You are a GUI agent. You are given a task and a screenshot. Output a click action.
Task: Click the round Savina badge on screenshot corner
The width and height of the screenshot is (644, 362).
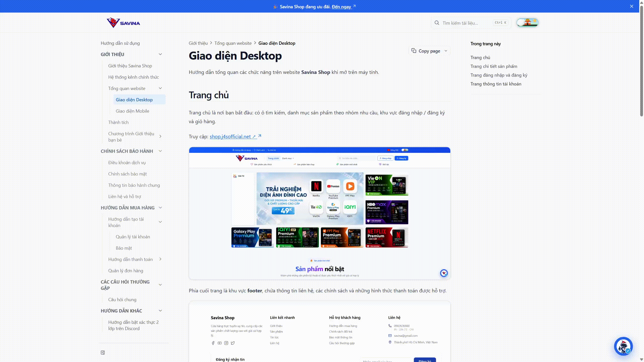[444, 273]
